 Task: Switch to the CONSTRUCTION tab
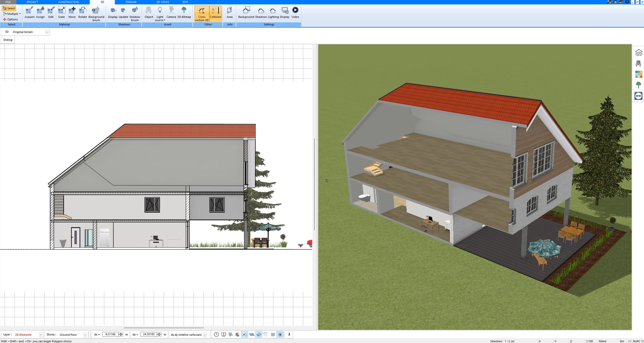pyautogui.click(x=69, y=2)
